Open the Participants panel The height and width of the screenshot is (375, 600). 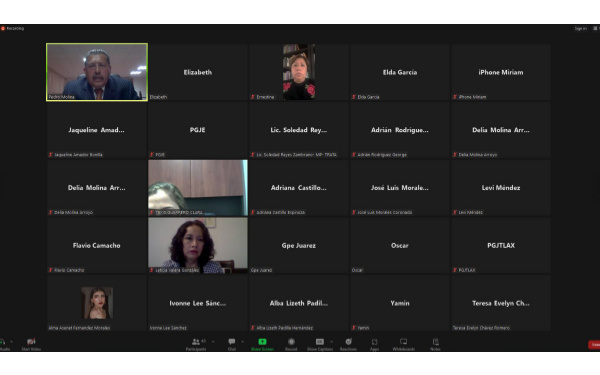coord(196,344)
